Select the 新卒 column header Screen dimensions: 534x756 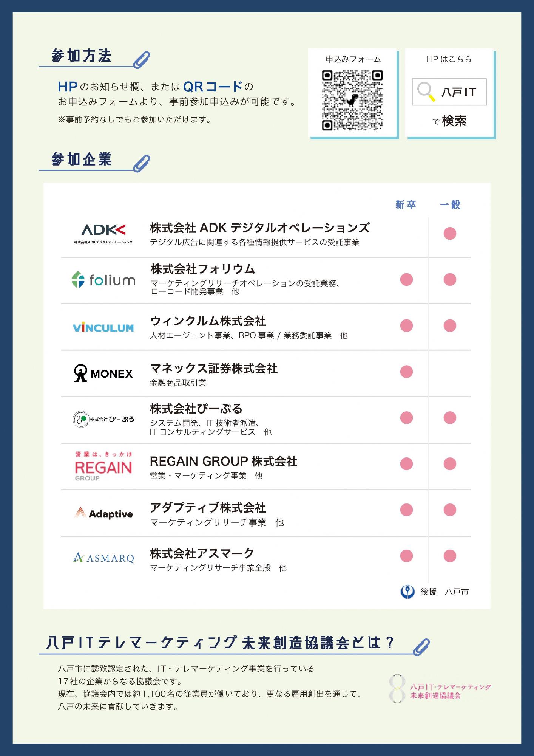406,204
